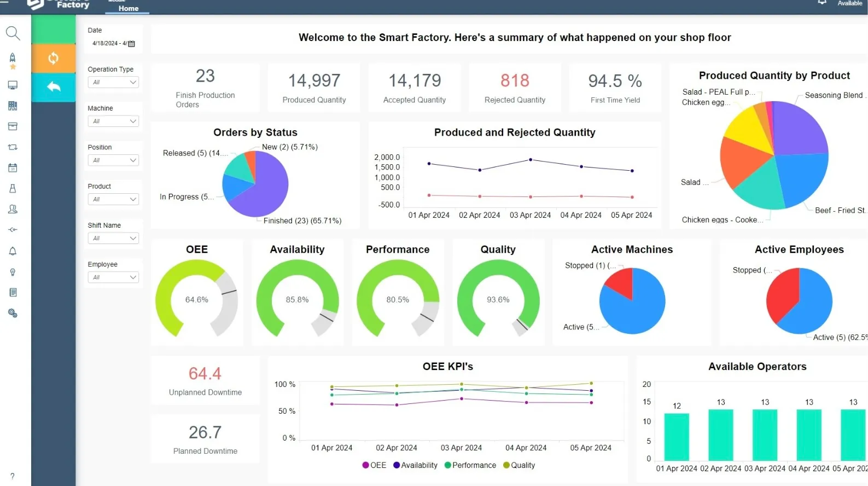Click the lab flask icon in sidebar
868x486 pixels.
pyautogui.click(x=13, y=188)
